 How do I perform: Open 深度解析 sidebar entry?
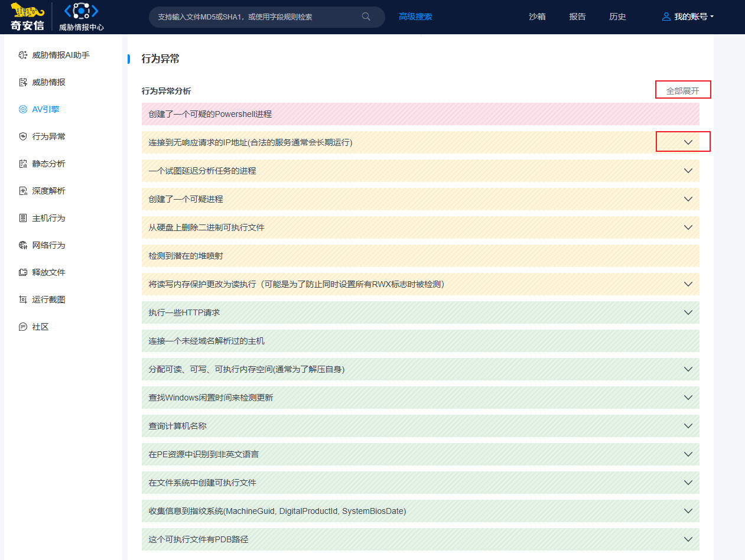[x=48, y=191]
